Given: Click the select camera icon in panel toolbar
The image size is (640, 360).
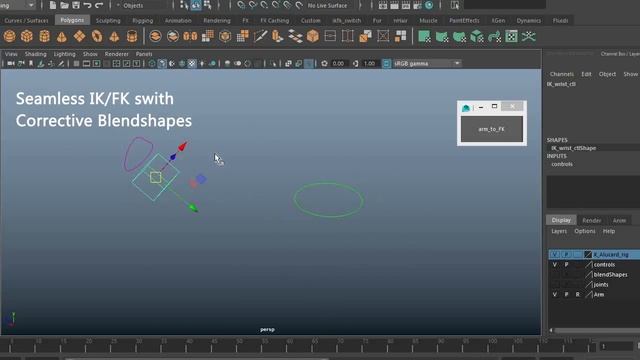Looking at the screenshot, I should (11, 64).
